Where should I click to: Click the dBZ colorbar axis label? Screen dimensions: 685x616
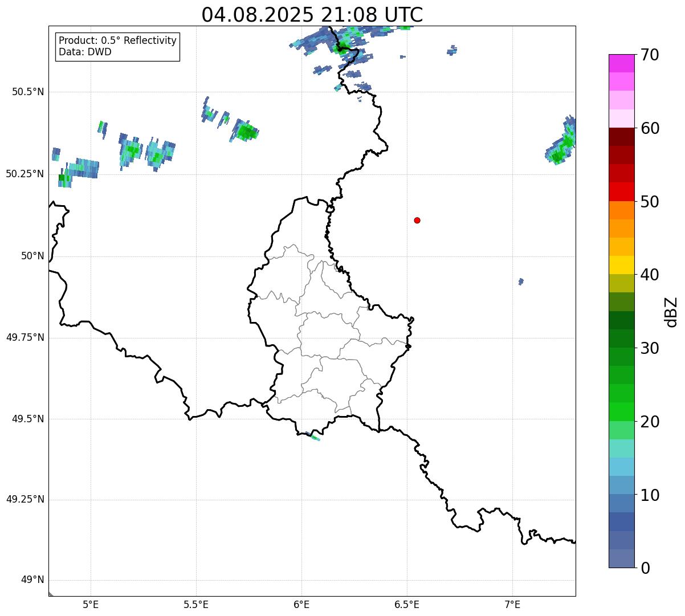[671, 312]
